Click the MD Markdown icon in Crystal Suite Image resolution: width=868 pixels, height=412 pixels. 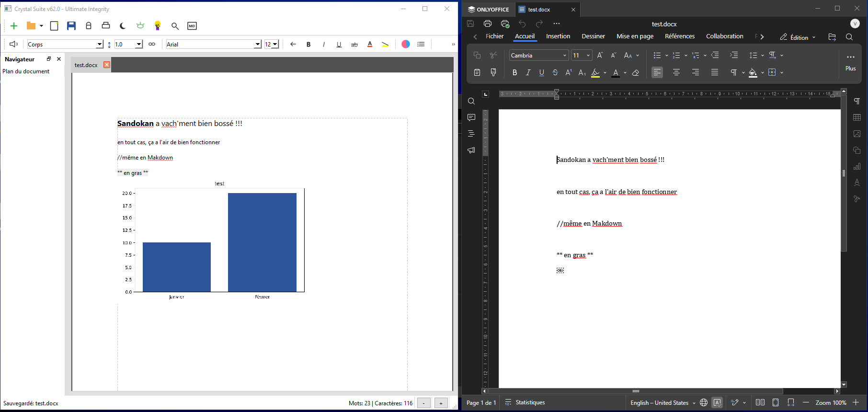coord(192,26)
